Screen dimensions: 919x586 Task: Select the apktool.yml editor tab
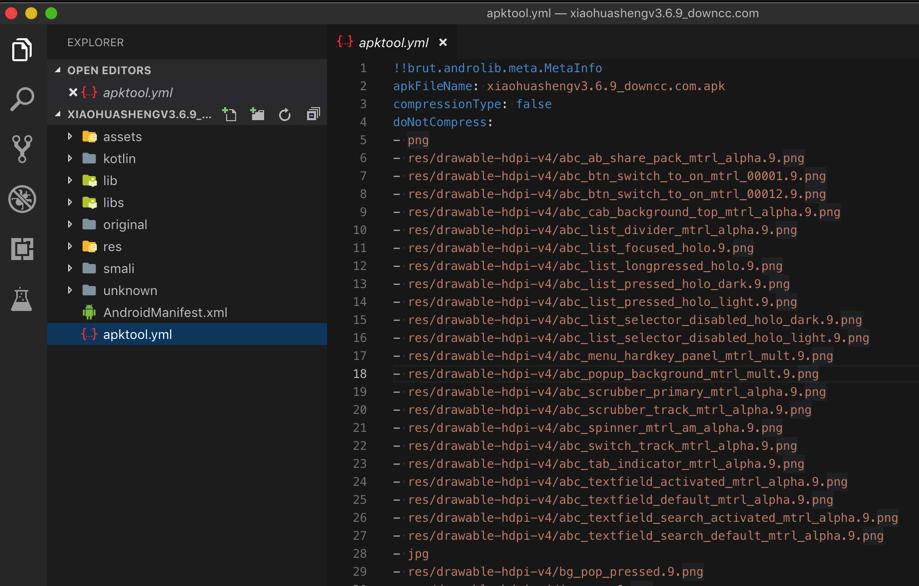[392, 43]
